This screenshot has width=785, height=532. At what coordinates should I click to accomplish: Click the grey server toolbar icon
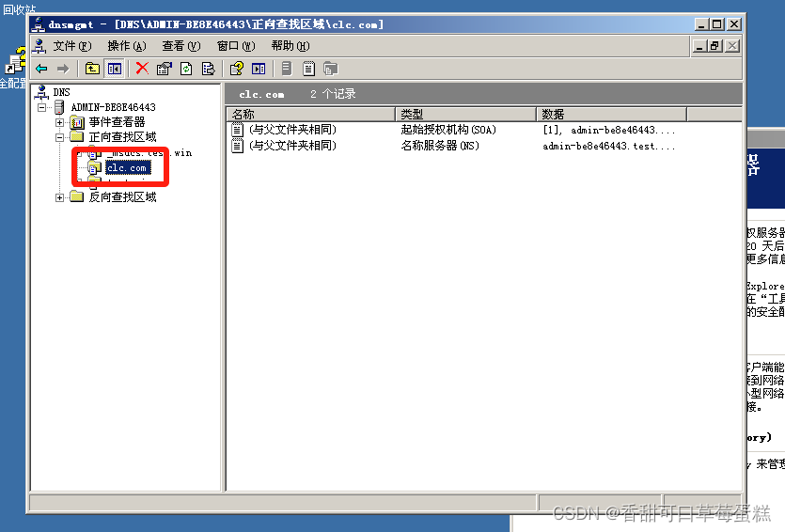point(287,69)
